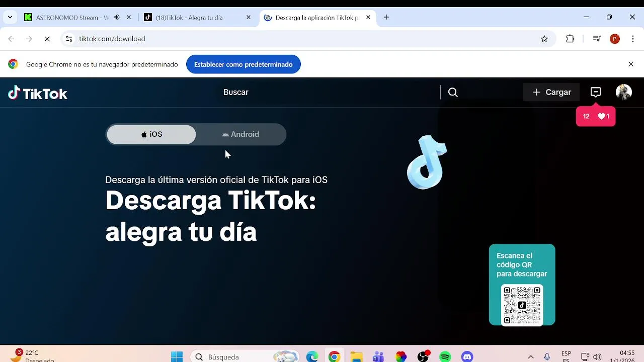Click the QR code image
Viewport: 644px width, 362px height.
click(522, 305)
